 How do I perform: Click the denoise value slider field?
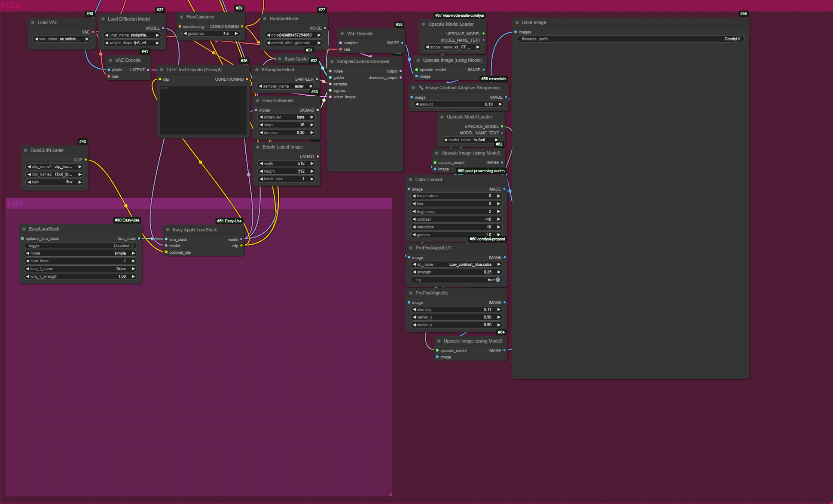click(x=286, y=133)
